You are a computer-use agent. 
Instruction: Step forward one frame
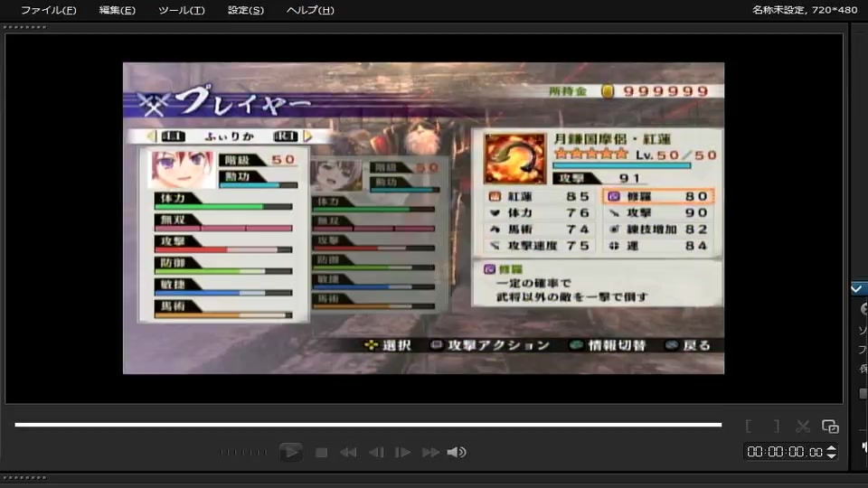tap(402, 453)
